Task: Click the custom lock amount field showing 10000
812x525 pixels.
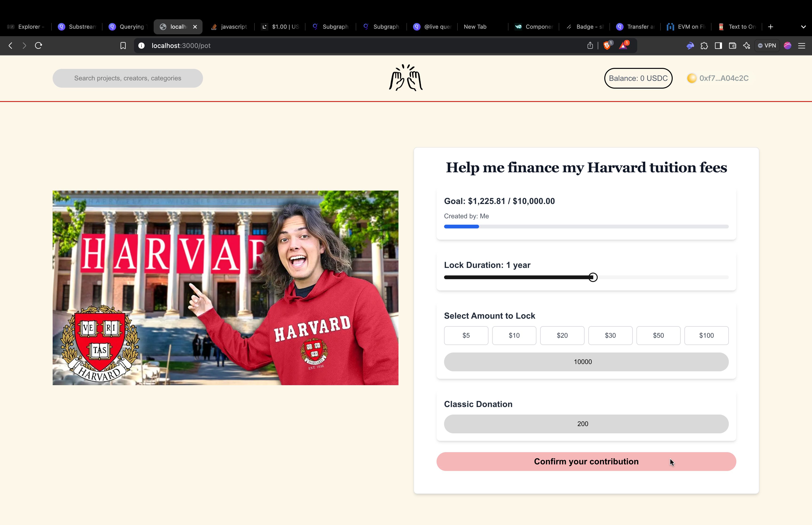Action: [x=586, y=362]
